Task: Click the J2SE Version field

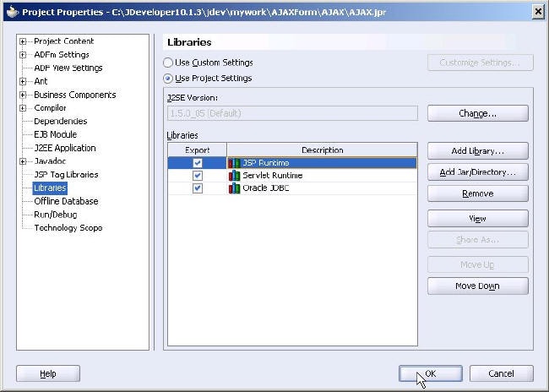Action: [293, 113]
